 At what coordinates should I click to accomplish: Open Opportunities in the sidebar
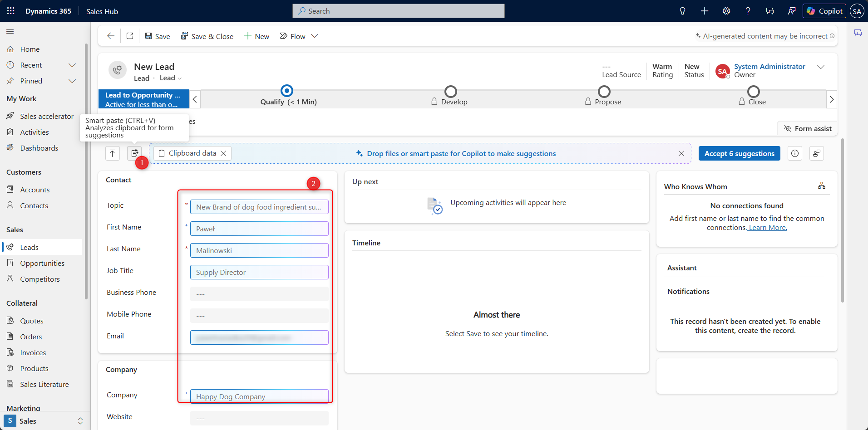tap(42, 264)
